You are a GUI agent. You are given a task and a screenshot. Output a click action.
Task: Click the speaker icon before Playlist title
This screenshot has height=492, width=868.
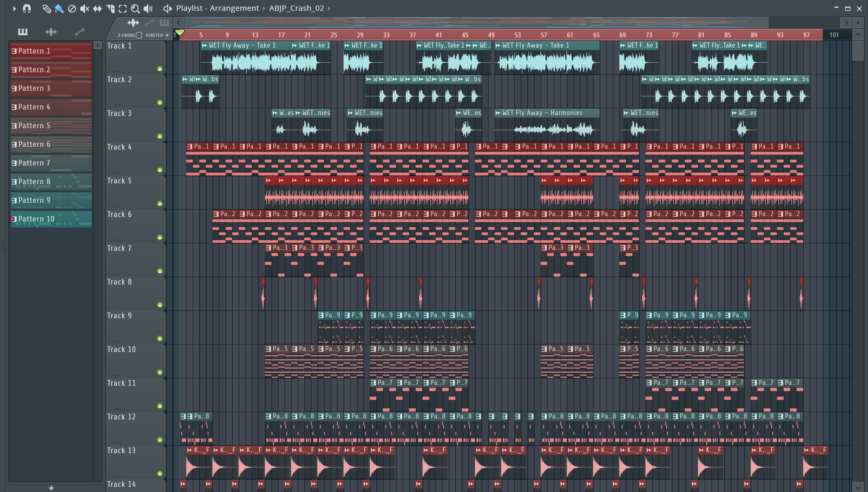167,8
